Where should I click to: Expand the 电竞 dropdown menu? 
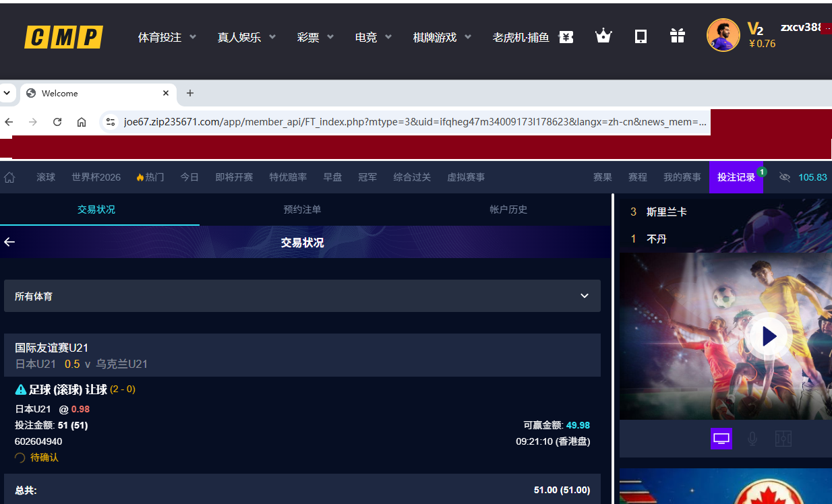(374, 37)
